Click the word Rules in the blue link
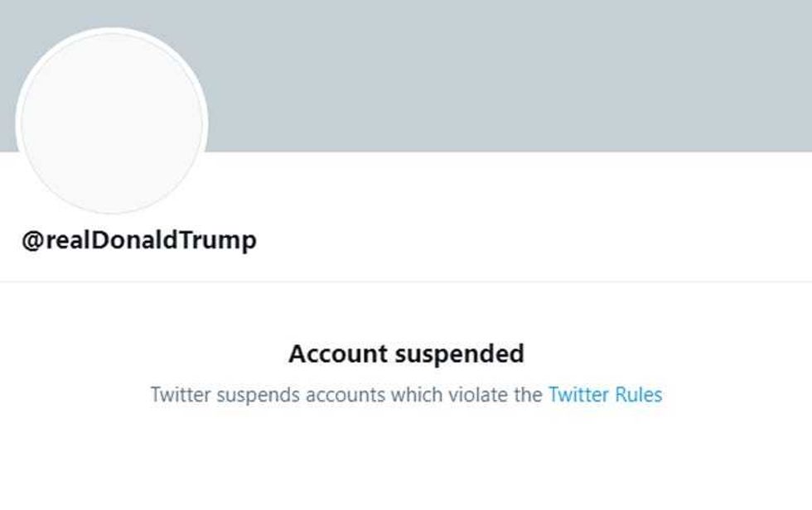This screenshot has width=812, height=510. coord(637,396)
